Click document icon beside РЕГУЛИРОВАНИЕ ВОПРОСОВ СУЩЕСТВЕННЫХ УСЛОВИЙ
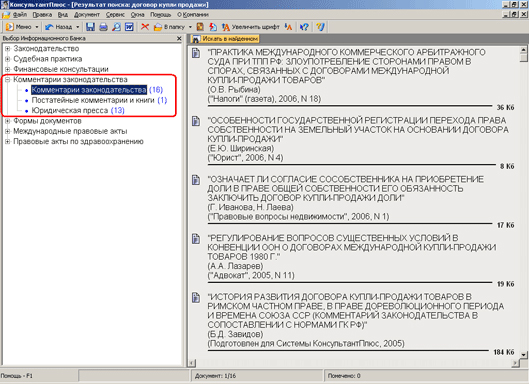The height and width of the screenshot is (384, 529). 196,239
